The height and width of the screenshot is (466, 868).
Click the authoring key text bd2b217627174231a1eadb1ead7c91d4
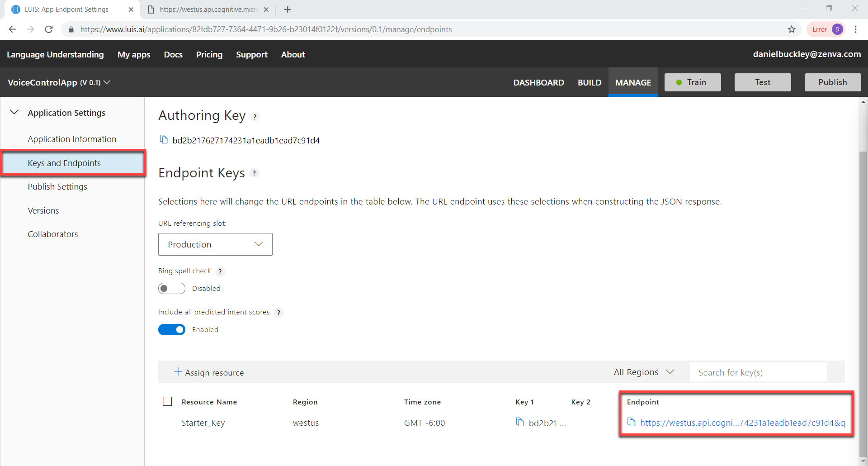click(246, 140)
